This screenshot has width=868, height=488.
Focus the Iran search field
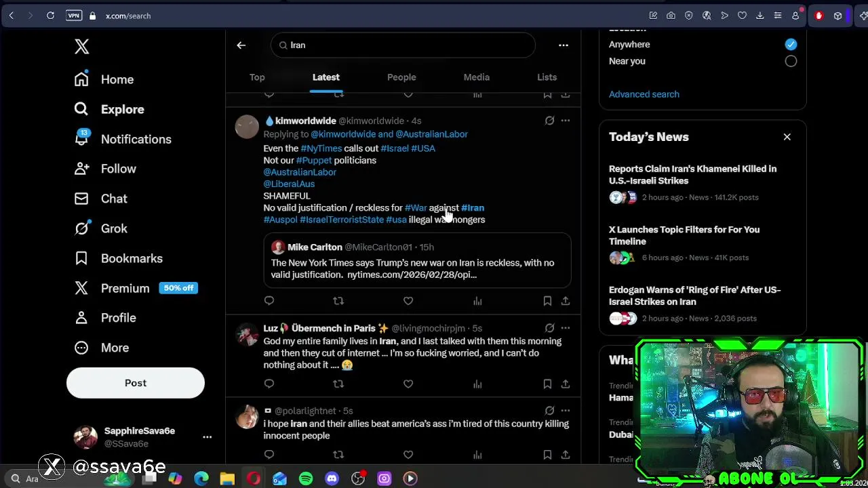tap(403, 45)
